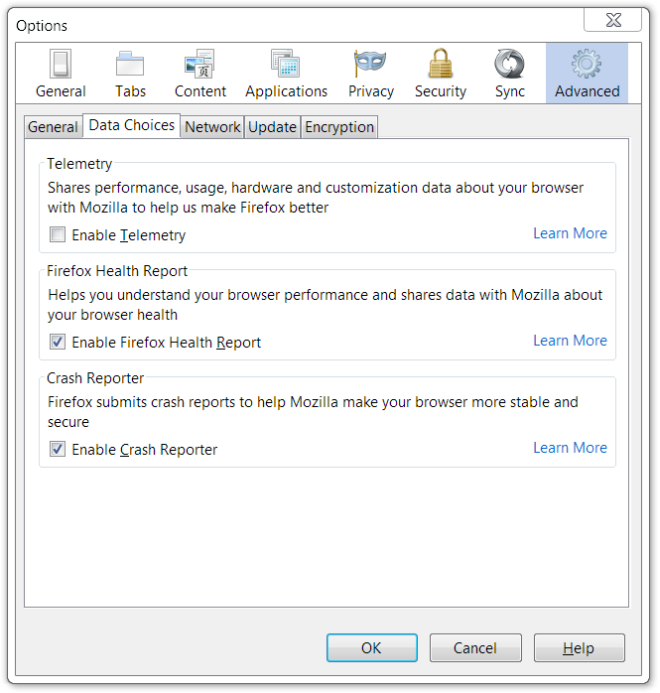Viewport: 660px width, 693px height.
Task: Switch to the Update tab
Action: pos(272,127)
